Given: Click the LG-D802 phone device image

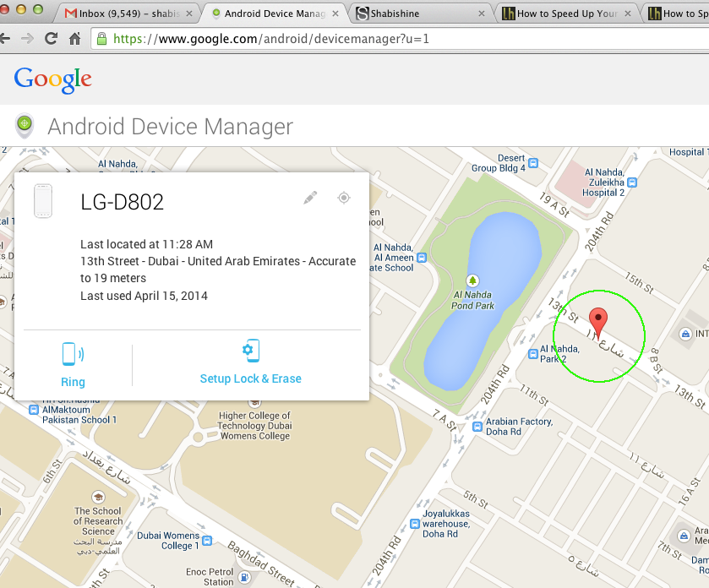Looking at the screenshot, I should coord(43,201).
